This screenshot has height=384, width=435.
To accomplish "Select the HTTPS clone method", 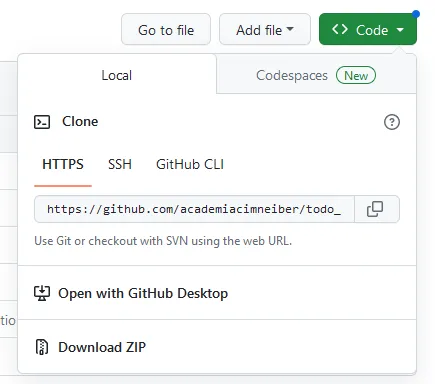I will coord(63,164).
